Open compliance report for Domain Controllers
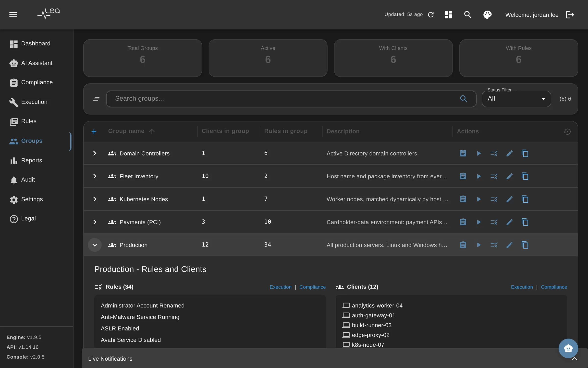Screen dimensions: 588x368 [x=463, y=153]
